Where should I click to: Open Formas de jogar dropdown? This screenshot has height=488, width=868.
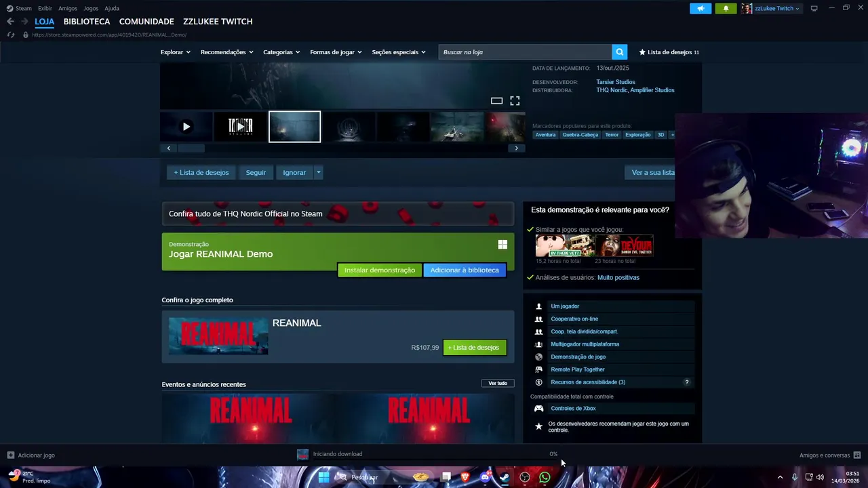[x=336, y=52]
